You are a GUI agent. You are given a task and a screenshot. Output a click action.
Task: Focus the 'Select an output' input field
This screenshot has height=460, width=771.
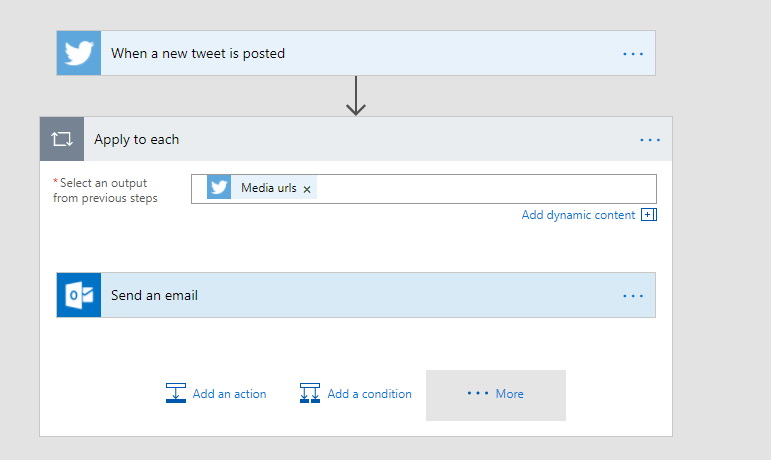424,189
